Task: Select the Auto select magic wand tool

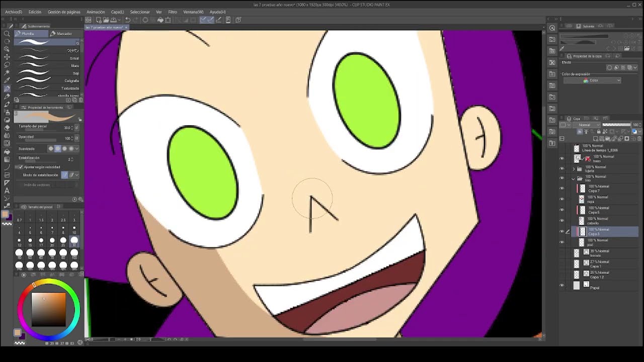Action: (x=7, y=72)
